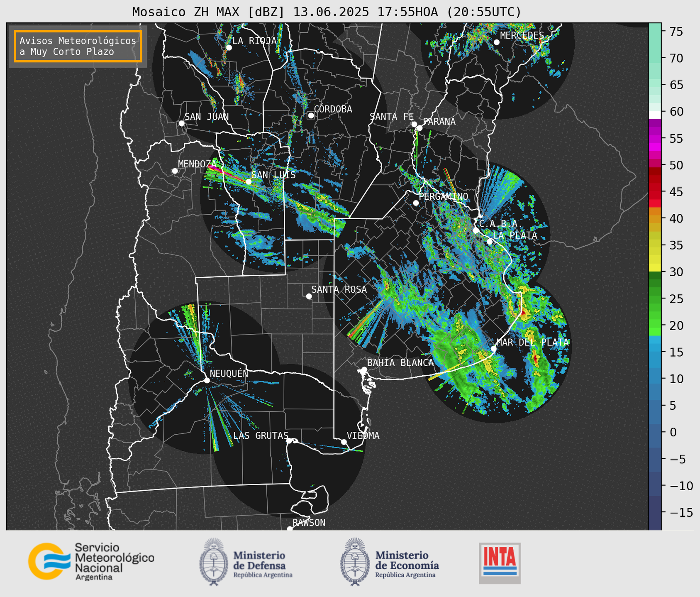Click the MENDOZA city marker dot
700x597 pixels.
pos(175,171)
